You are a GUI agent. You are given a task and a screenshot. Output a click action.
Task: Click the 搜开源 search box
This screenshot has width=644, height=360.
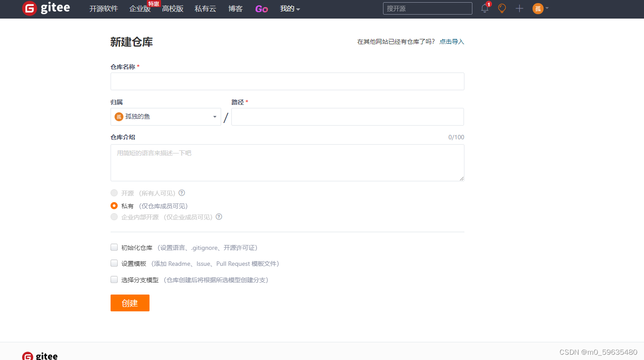[x=428, y=8]
